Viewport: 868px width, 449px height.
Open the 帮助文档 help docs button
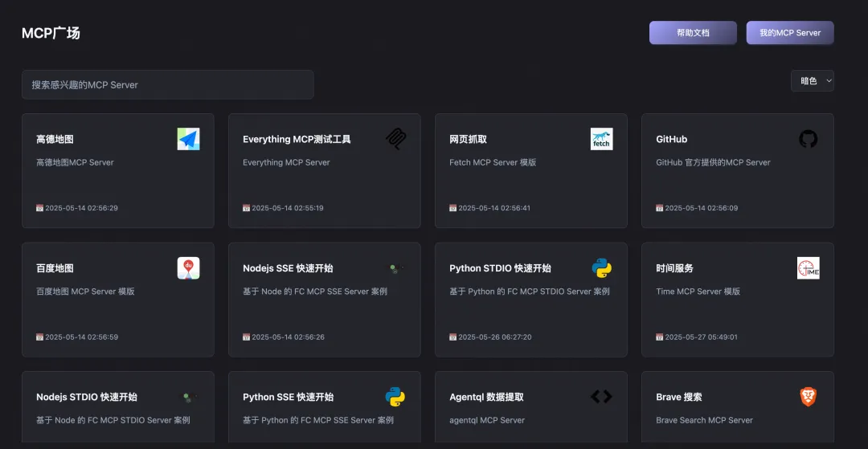pyautogui.click(x=693, y=33)
